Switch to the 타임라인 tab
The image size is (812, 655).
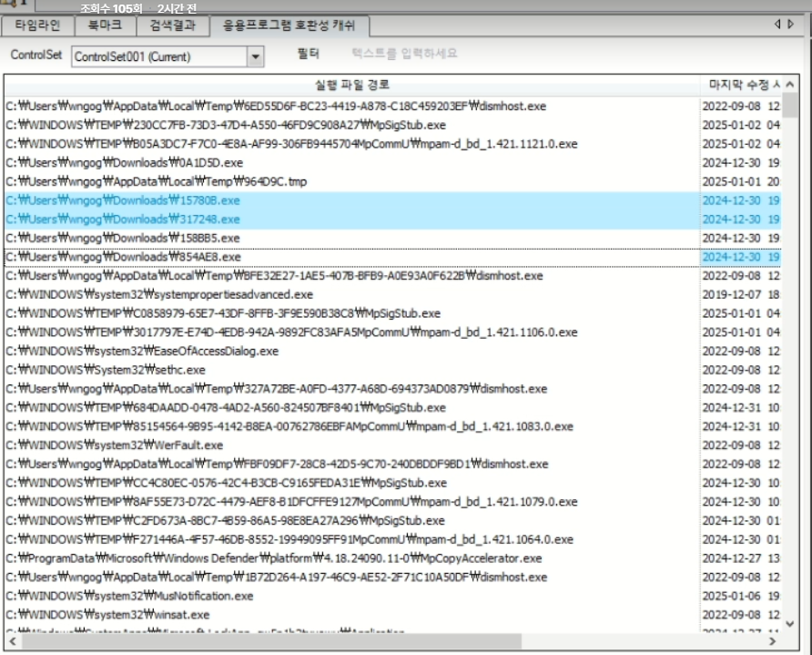click(38, 26)
